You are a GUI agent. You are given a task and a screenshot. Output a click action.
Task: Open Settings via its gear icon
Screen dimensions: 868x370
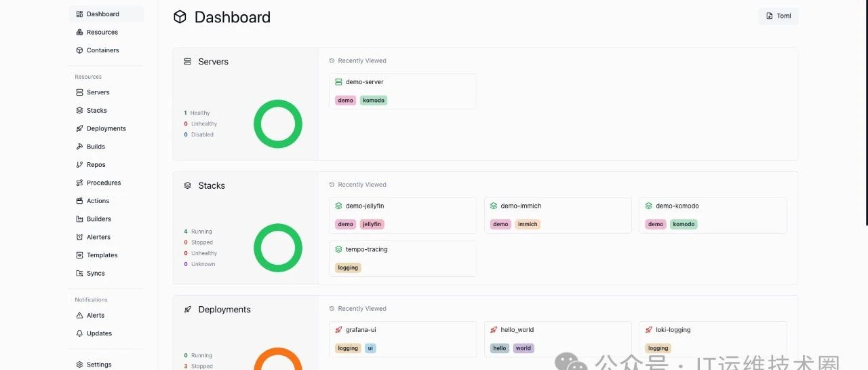(x=79, y=365)
